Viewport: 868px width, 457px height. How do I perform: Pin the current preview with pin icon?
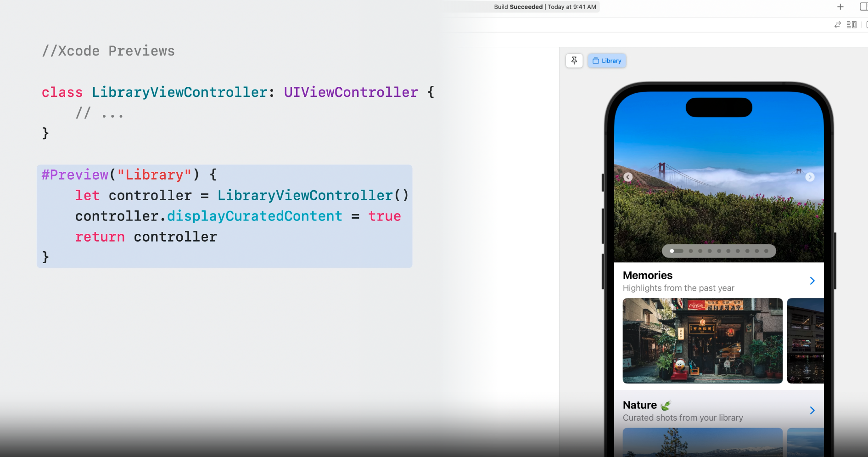pyautogui.click(x=574, y=61)
